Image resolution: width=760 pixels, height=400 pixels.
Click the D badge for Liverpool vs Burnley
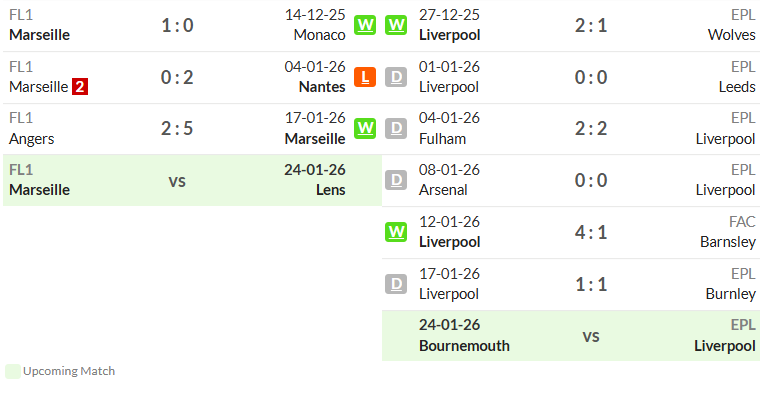(x=396, y=284)
